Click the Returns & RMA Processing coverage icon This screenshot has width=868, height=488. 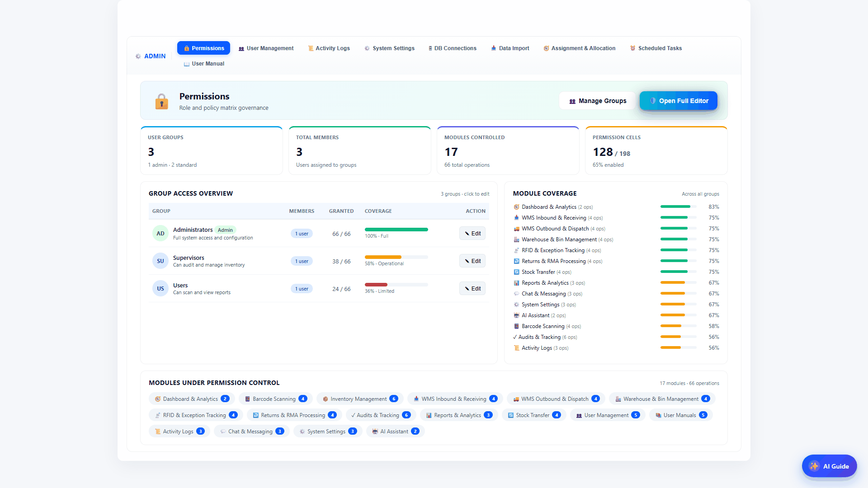pyautogui.click(x=516, y=261)
